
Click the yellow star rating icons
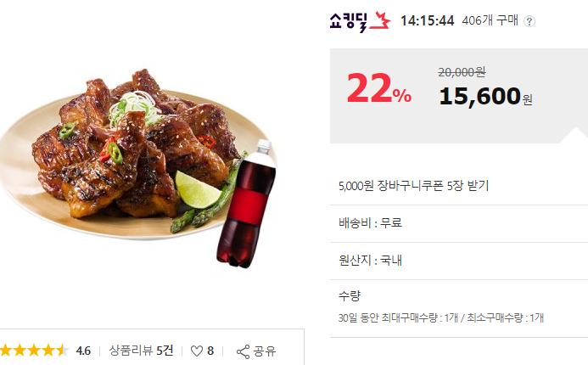[x=34, y=351]
